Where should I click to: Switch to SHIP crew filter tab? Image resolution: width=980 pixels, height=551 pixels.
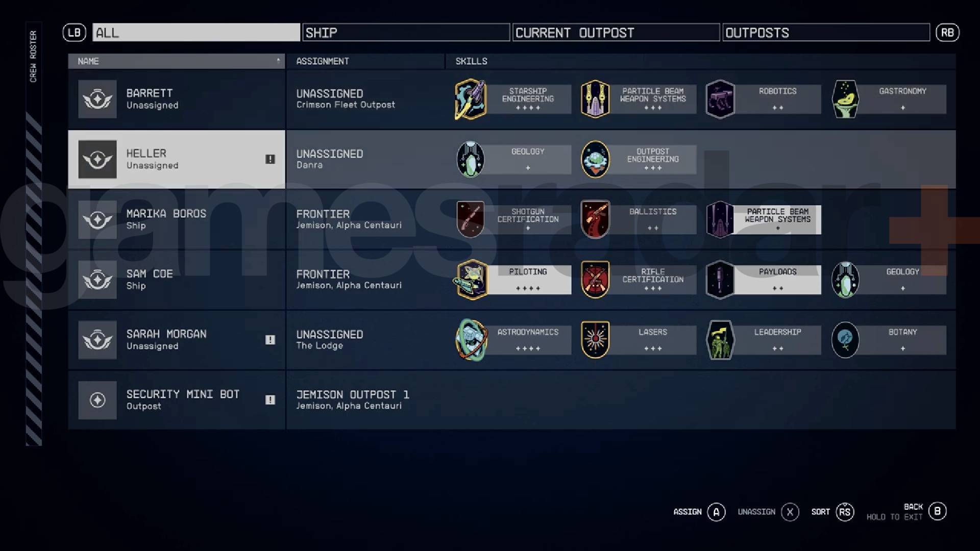[404, 32]
